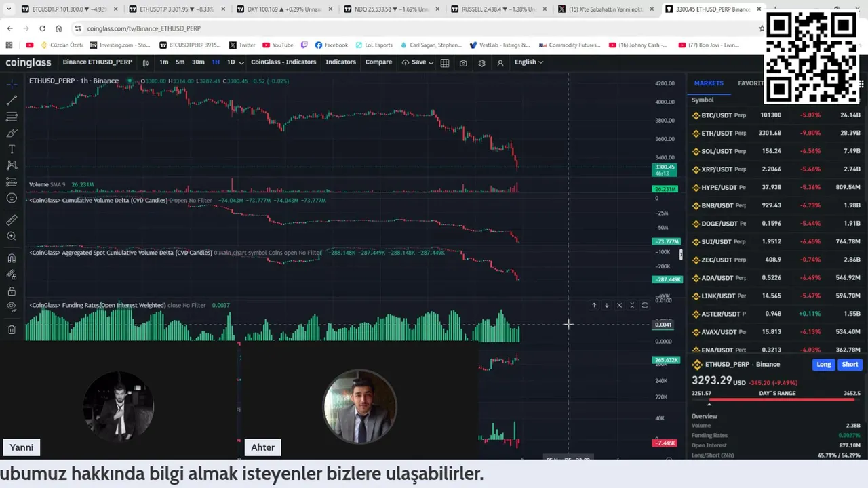Expand the Save options arrow

431,62
